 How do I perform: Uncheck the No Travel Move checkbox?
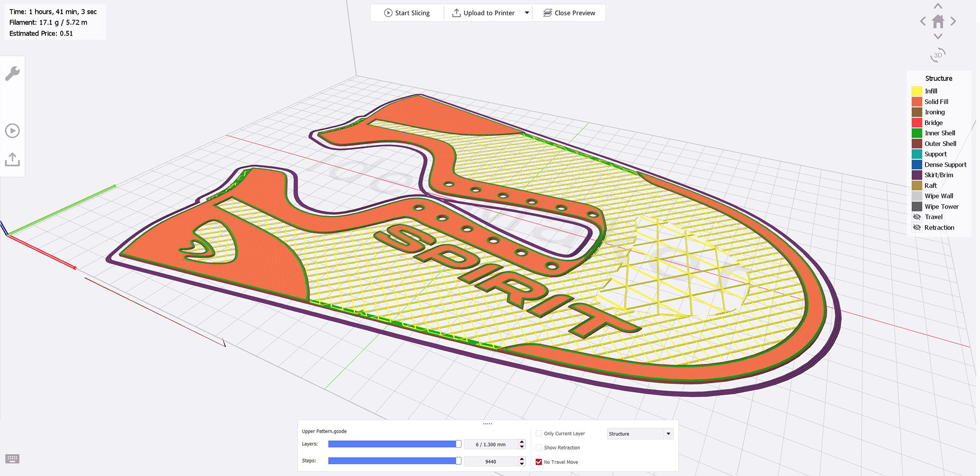pyautogui.click(x=538, y=462)
